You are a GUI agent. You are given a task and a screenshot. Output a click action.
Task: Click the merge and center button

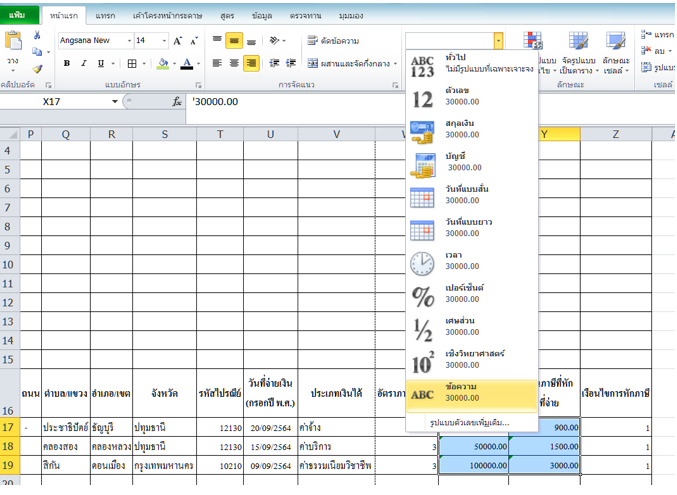point(348,63)
